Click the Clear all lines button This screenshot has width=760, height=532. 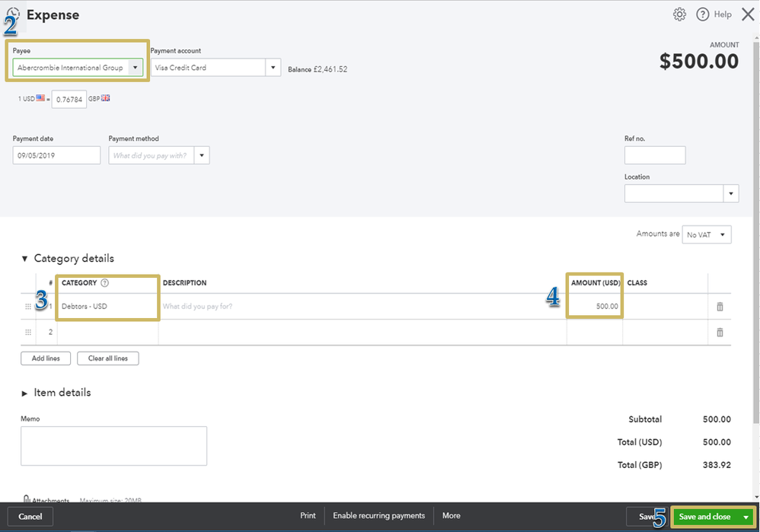coord(108,358)
